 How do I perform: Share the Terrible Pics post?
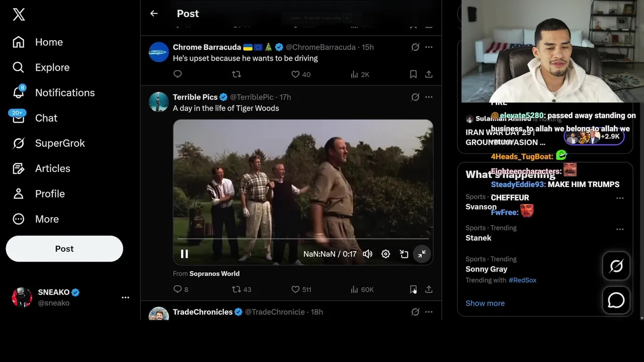[429, 290]
